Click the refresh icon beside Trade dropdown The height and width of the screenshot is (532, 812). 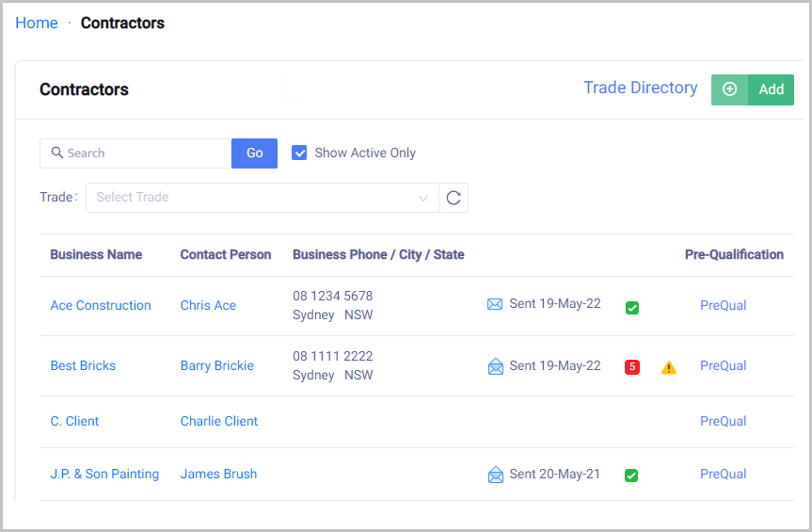coord(454,198)
